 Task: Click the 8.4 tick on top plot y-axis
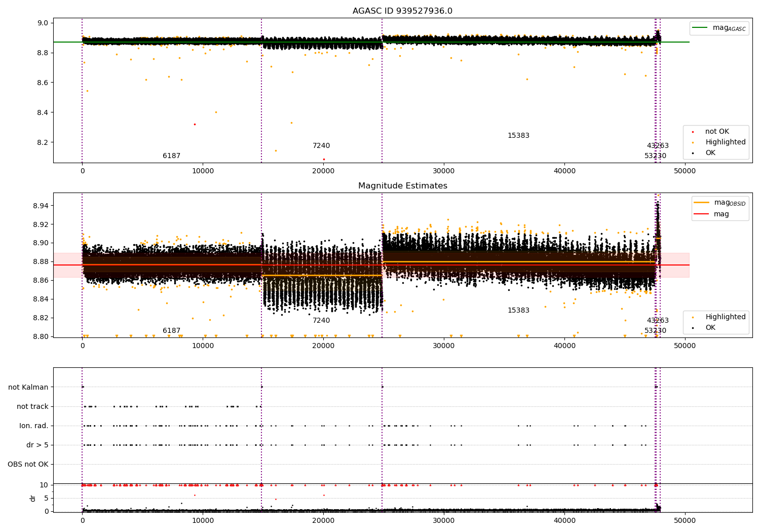[43, 112]
